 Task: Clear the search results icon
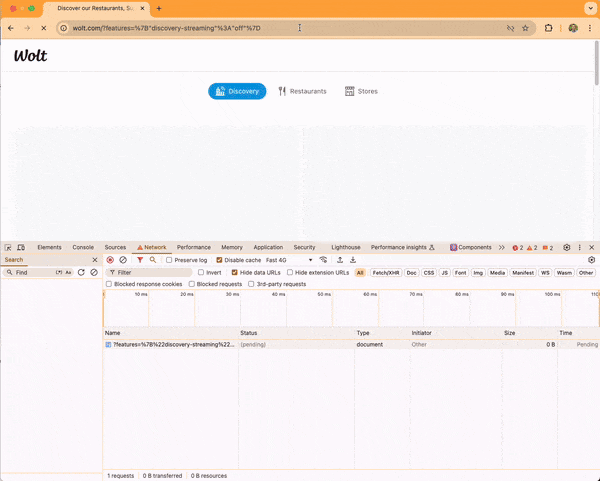(94, 272)
